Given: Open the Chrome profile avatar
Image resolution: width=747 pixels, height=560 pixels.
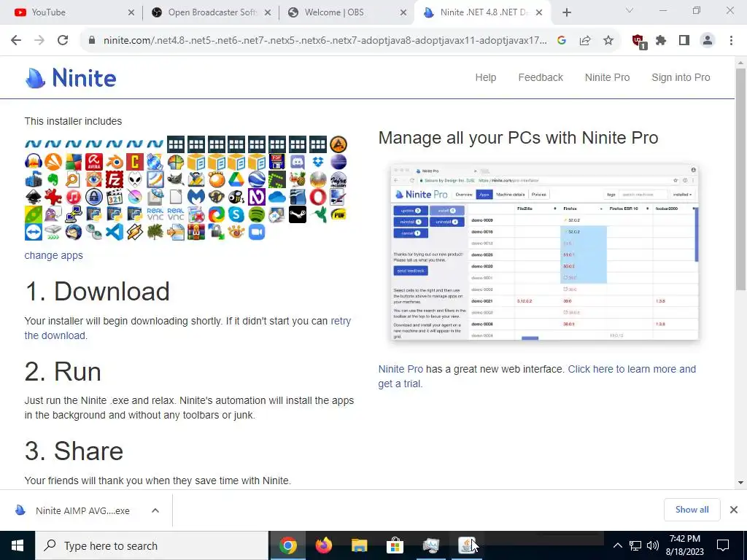Looking at the screenshot, I should 708,41.
